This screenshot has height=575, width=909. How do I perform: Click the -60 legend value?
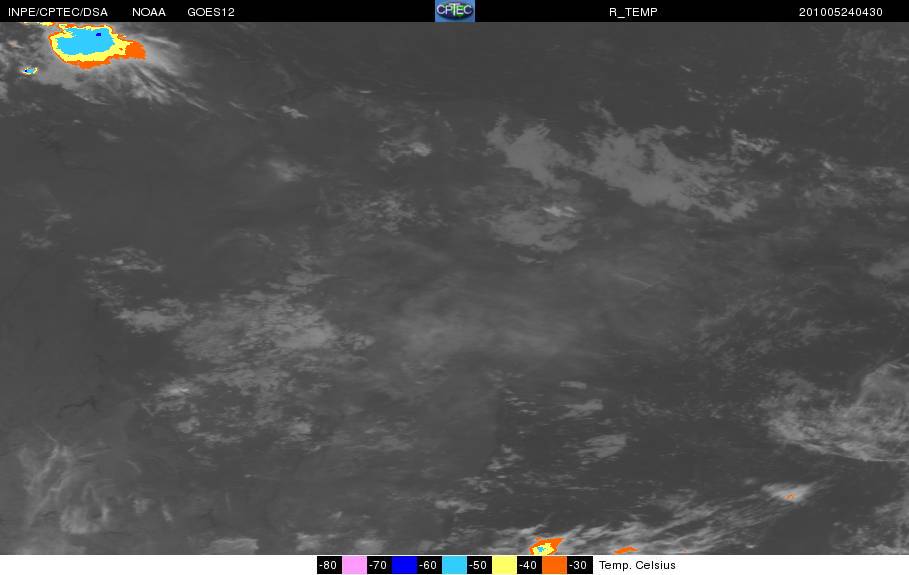[x=429, y=565]
